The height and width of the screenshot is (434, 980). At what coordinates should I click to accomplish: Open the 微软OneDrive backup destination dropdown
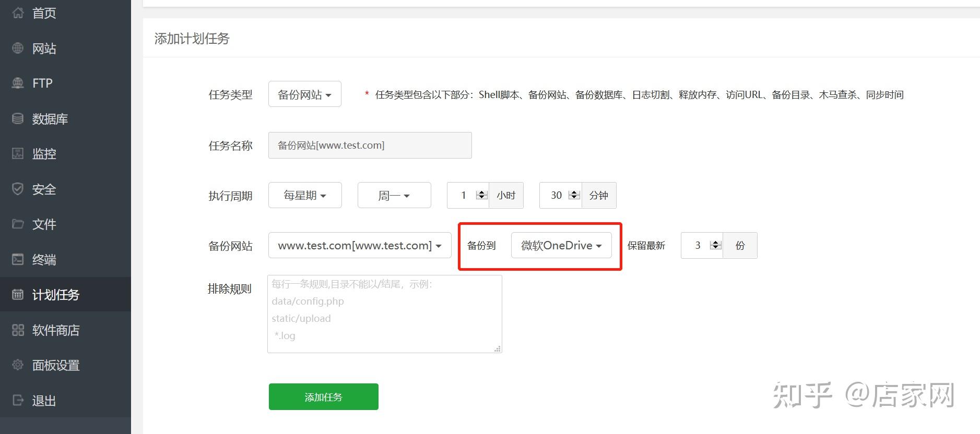coord(561,245)
